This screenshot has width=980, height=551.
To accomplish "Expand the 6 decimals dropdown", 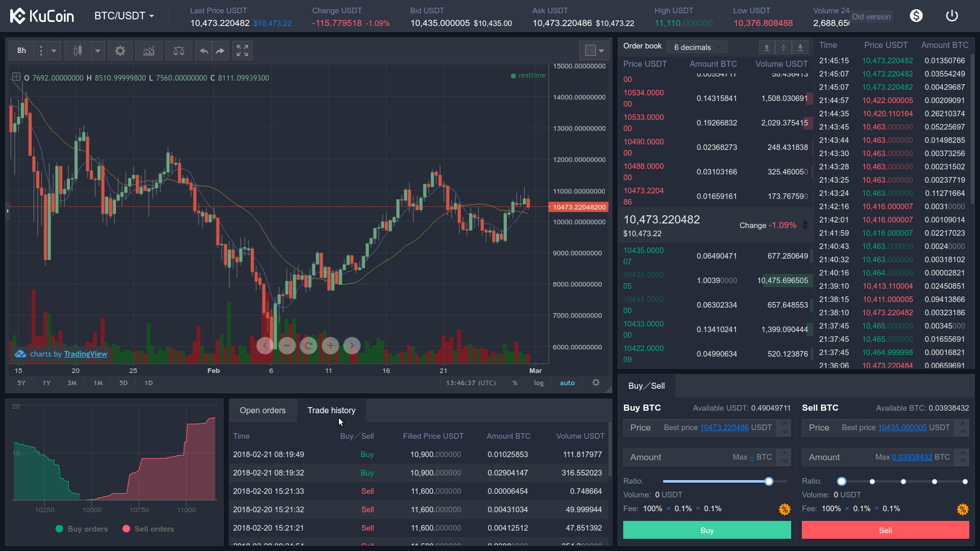I will coord(697,47).
